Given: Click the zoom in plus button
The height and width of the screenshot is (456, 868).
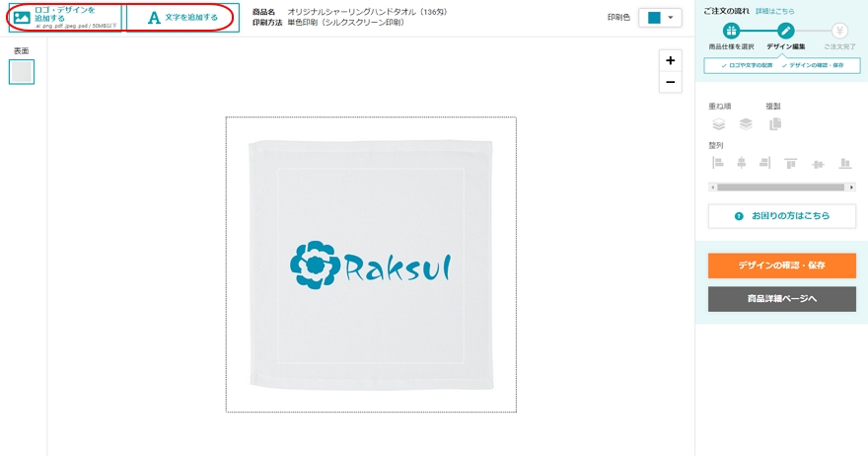Looking at the screenshot, I should tap(670, 60).
